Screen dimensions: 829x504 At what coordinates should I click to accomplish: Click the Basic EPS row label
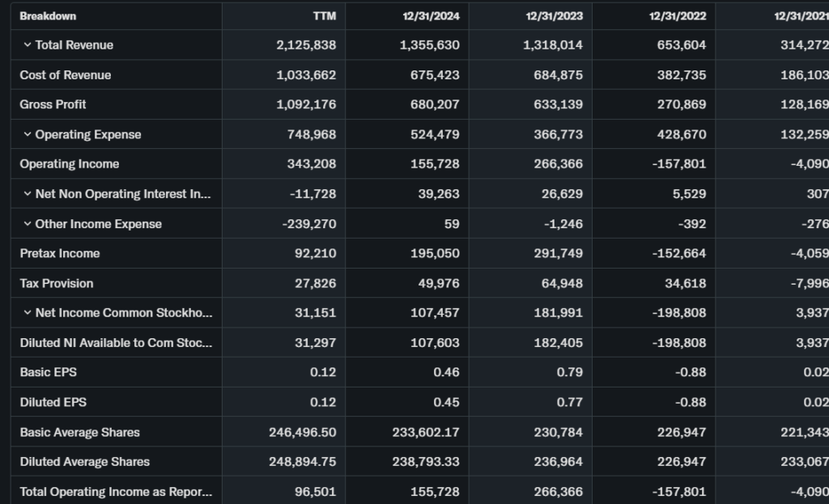pyautogui.click(x=49, y=373)
